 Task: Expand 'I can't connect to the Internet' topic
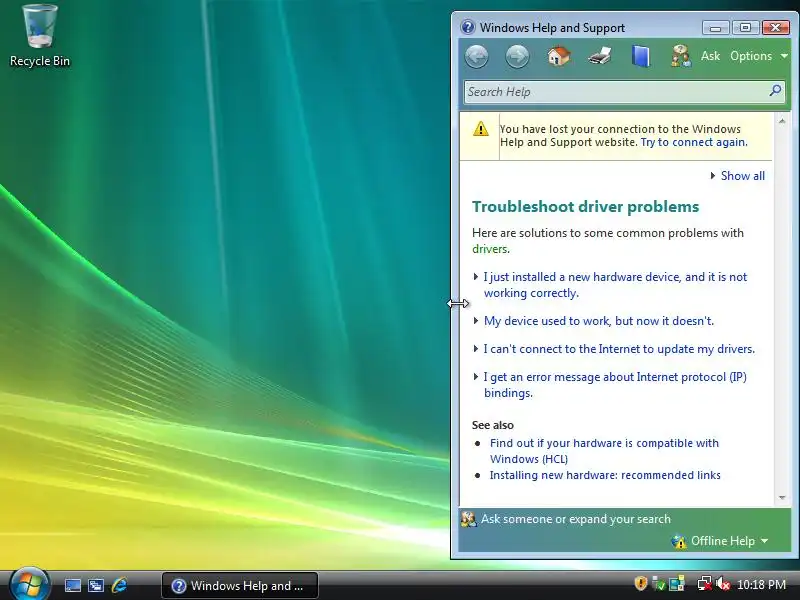tap(619, 349)
